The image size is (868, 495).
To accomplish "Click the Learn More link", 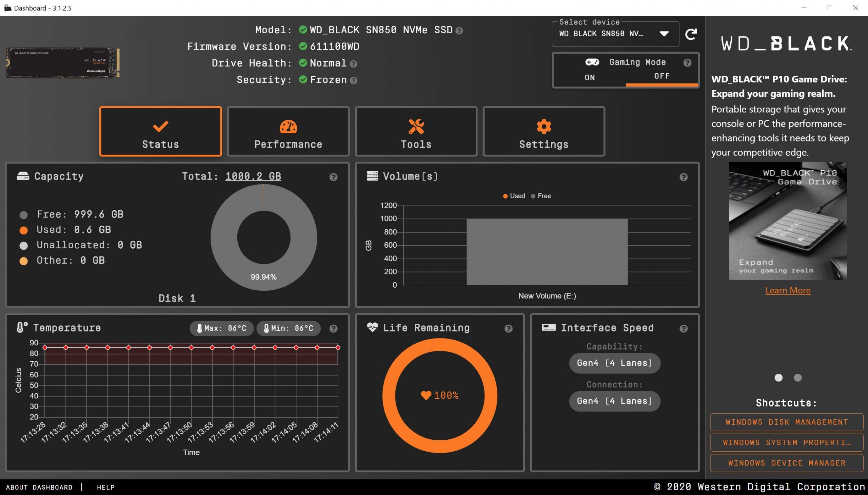I will pyautogui.click(x=788, y=290).
